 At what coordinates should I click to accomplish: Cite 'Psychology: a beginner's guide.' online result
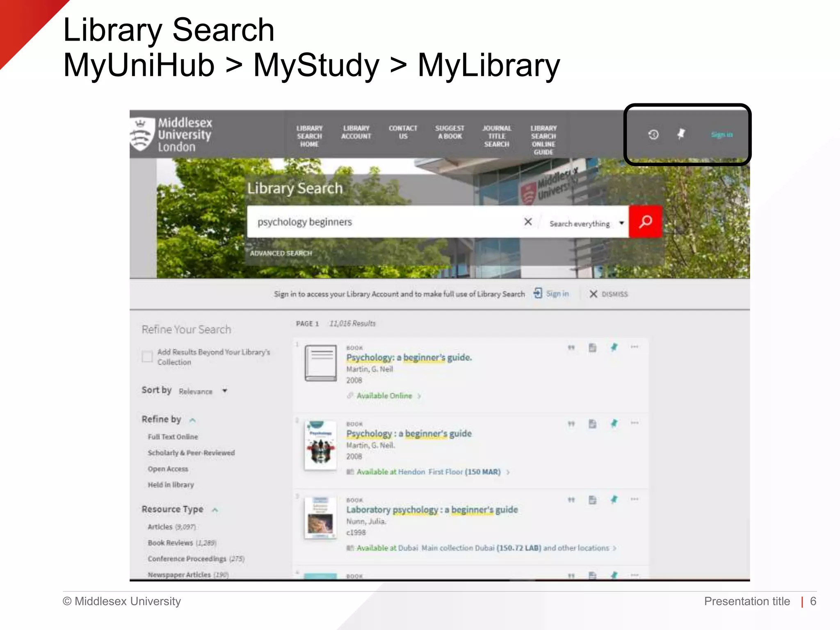[x=571, y=348]
